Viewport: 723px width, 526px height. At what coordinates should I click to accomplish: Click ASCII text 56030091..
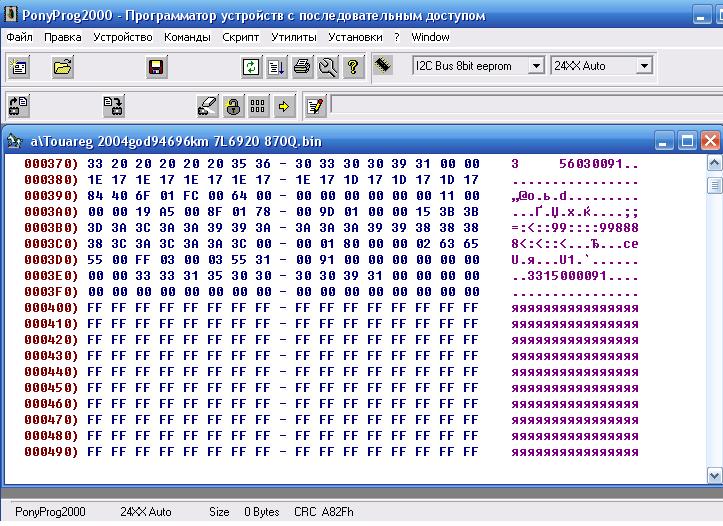click(x=591, y=164)
